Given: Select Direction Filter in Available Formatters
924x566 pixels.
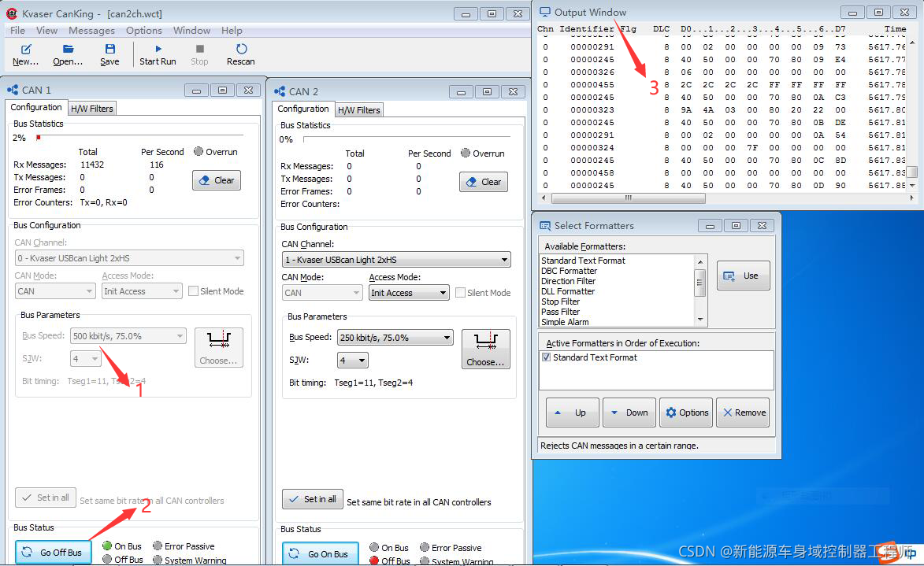Looking at the screenshot, I should pos(569,281).
